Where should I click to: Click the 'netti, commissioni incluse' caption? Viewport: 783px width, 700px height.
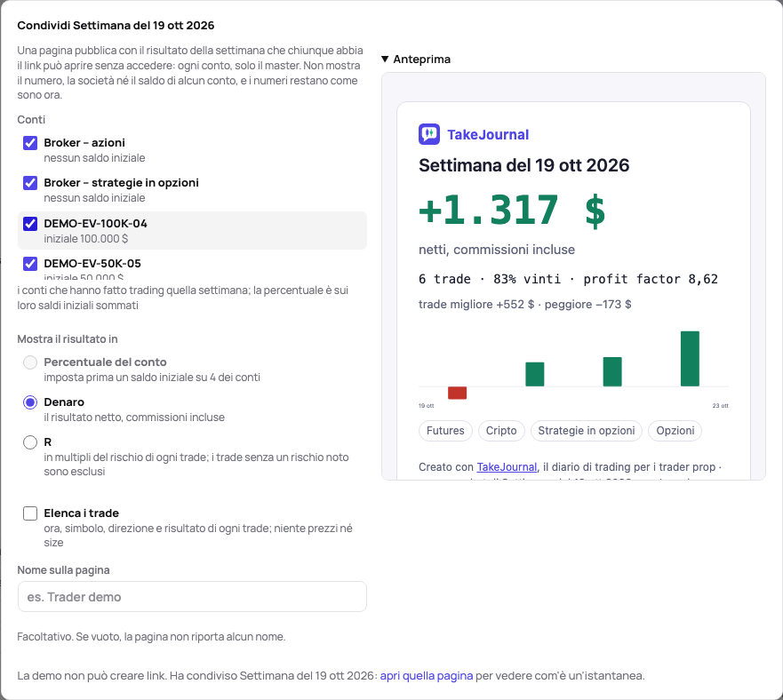tap(497, 250)
